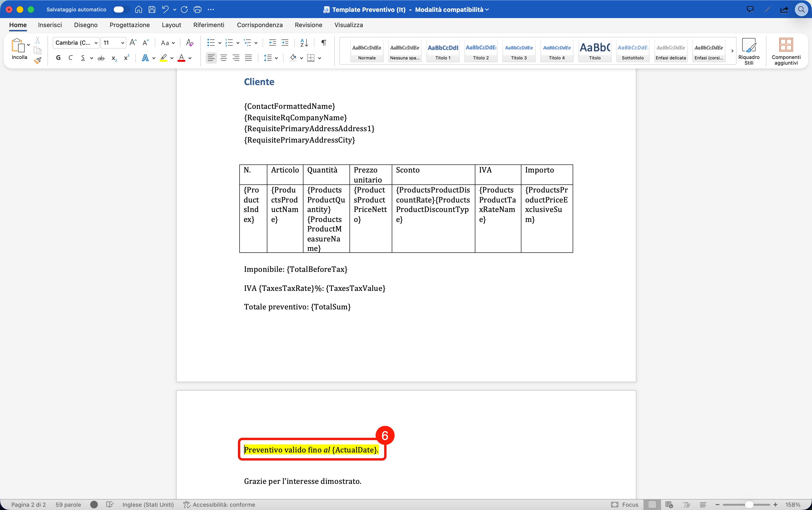This screenshot has width=812, height=510.
Task: Click the Home icon in title bar
Action: pos(138,10)
